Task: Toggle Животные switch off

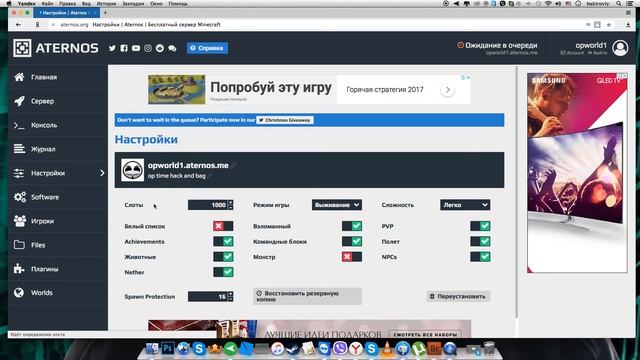Action: tap(223, 257)
